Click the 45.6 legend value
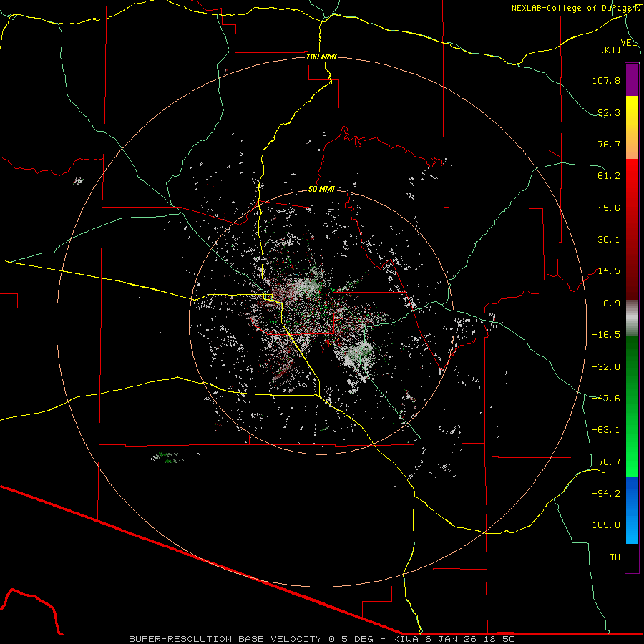This screenshot has width=644, height=644. click(609, 208)
